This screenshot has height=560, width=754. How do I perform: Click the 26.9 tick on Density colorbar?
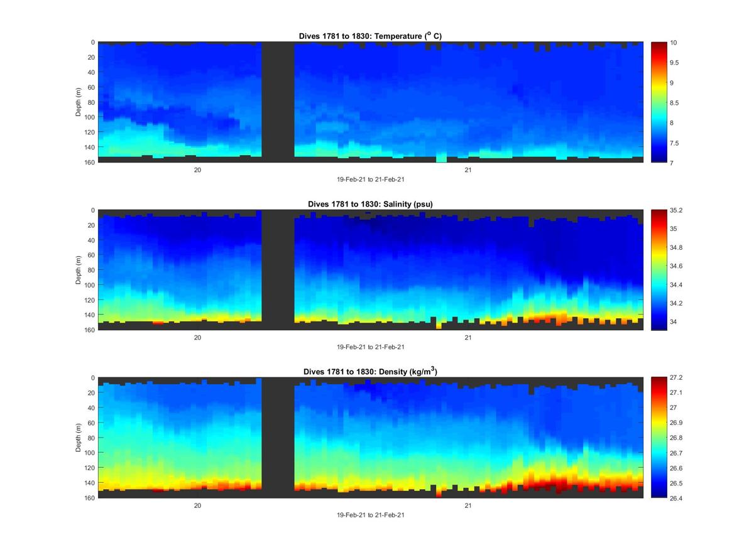tap(676, 423)
